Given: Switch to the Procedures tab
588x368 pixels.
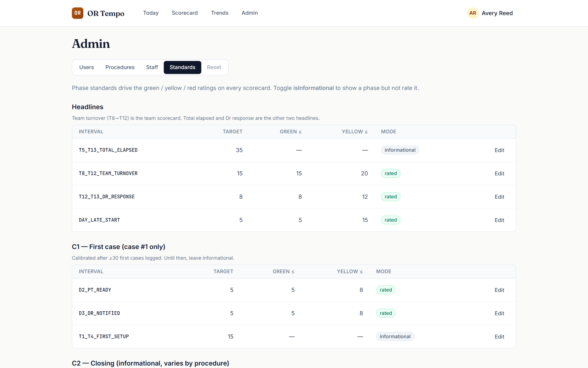Looking at the screenshot, I should pos(120,67).
